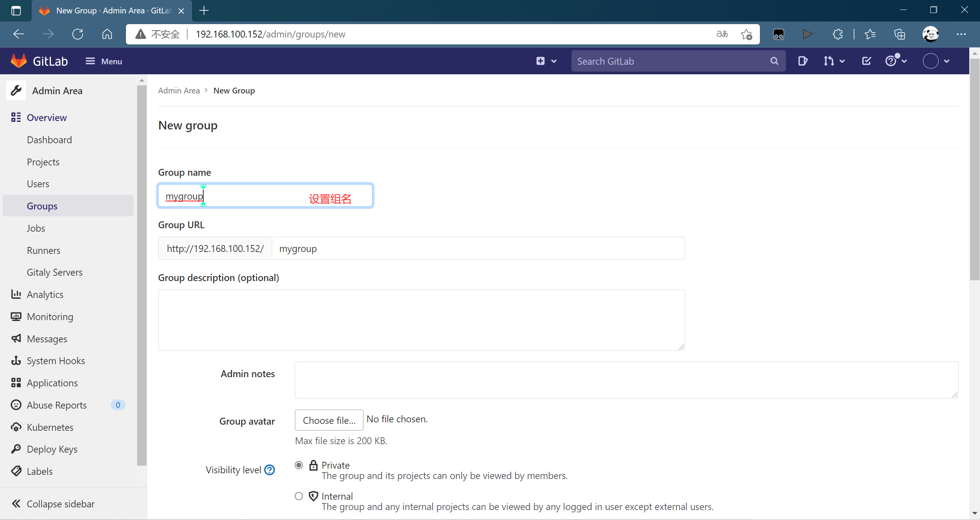Click Choose file button for avatar
Image resolution: width=980 pixels, height=520 pixels.
click(x=329, y=420)
